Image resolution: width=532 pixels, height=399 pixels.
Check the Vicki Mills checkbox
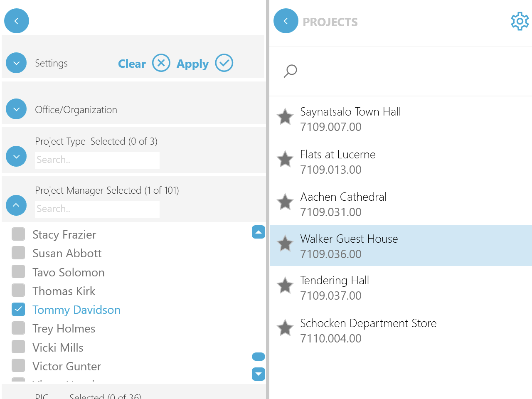(x=18, y=347)
